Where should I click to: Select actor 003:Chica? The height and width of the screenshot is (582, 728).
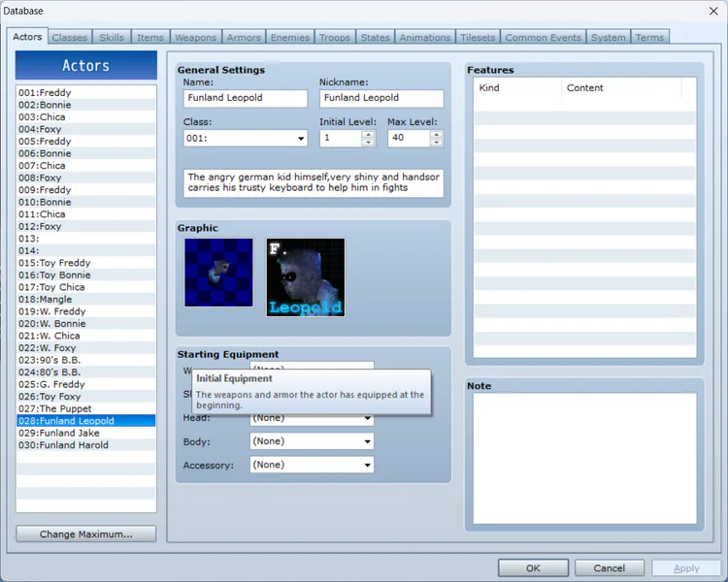point(85,116)
